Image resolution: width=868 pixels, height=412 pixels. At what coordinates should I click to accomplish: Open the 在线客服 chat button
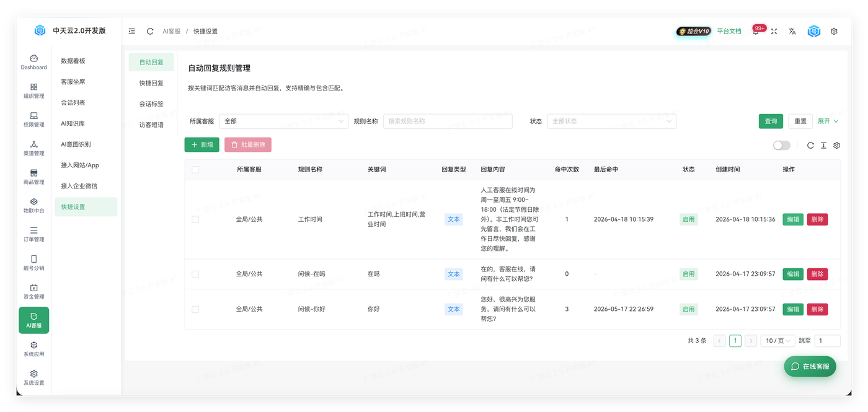click(x=810, y=366)
